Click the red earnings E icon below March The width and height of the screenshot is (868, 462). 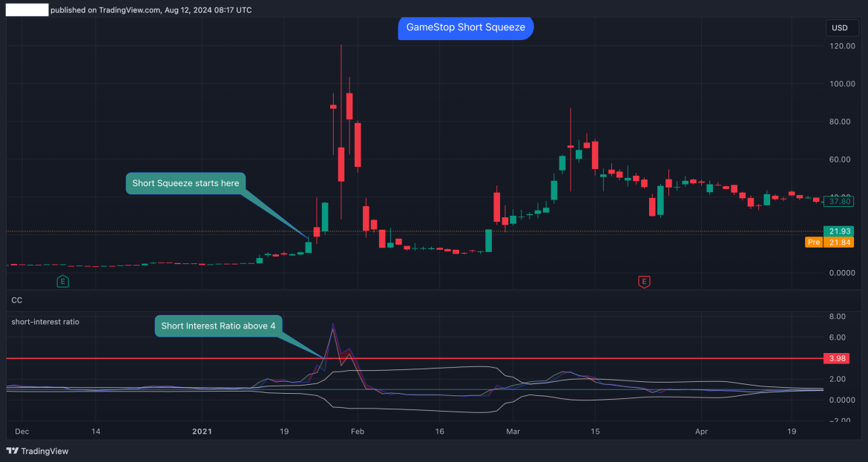(644, 282)
